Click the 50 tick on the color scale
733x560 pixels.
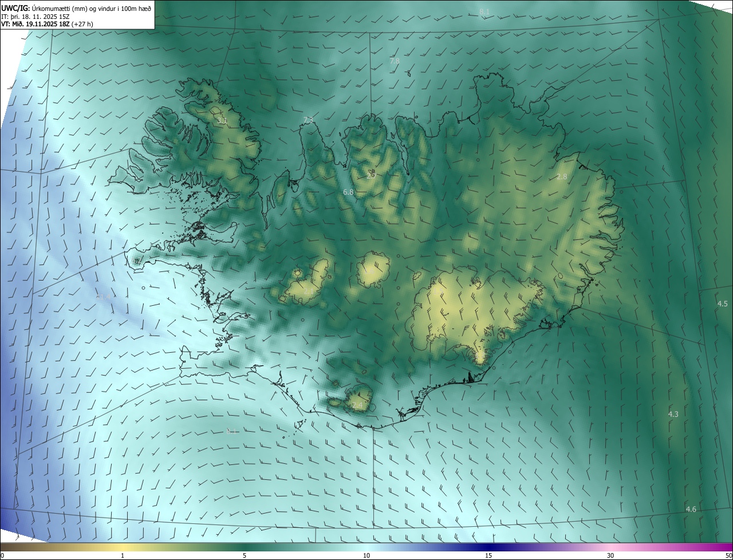click(728, 555)
